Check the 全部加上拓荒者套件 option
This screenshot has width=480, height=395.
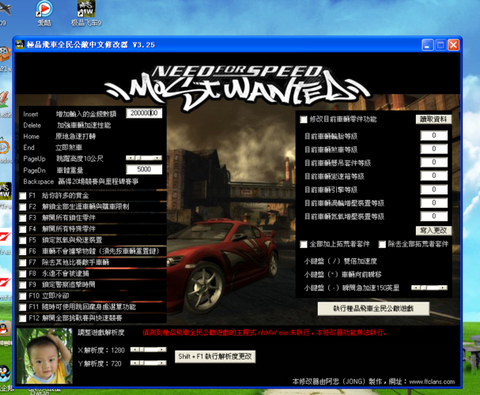tap(303, 244)
